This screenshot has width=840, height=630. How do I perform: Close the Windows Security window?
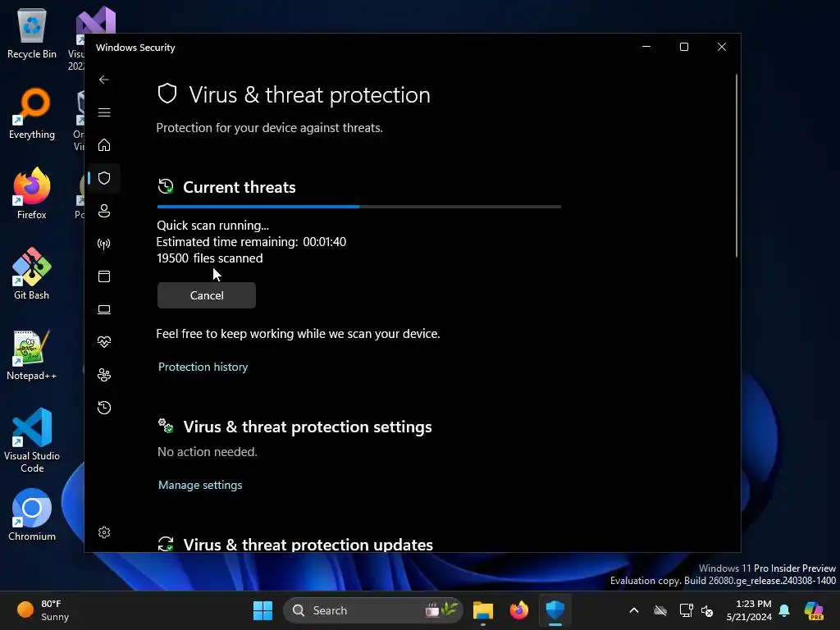coord(722,47)
